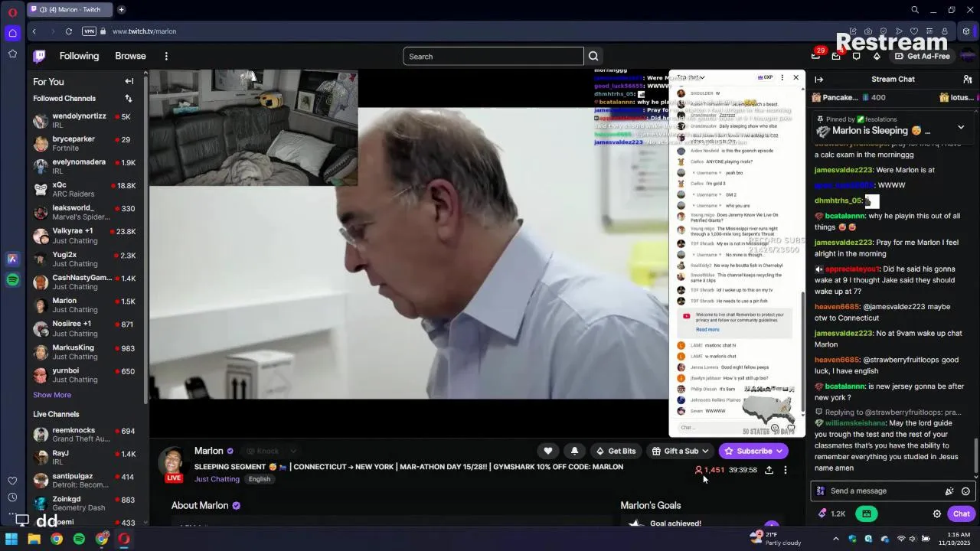Toggle the Opera VPN badge

pyautogui.click(x=89, y=31)
